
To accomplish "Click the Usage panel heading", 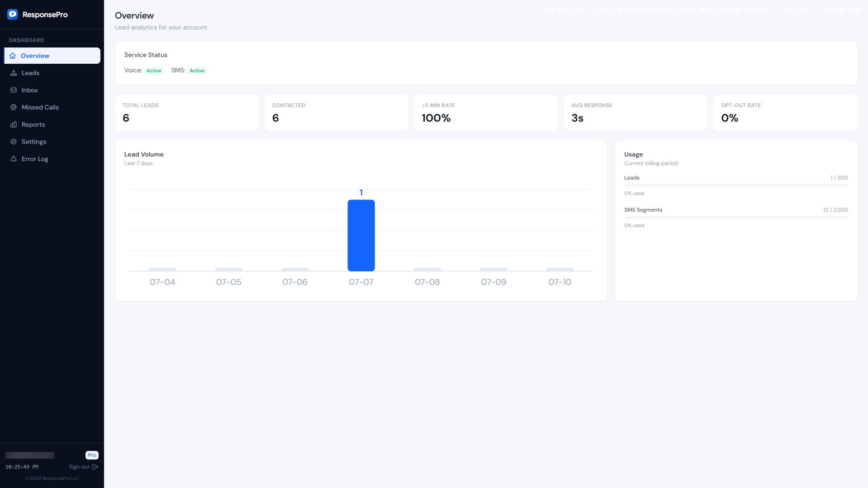I will pyautogui.click(x=633, y=154).
